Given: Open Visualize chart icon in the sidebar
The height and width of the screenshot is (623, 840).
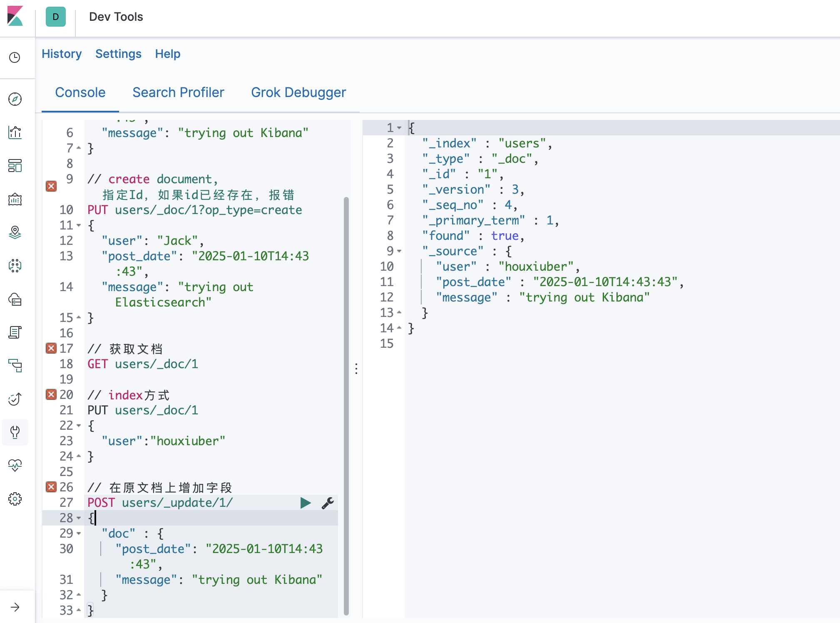Looking at the screenshot, I should (x=15, y=132).
